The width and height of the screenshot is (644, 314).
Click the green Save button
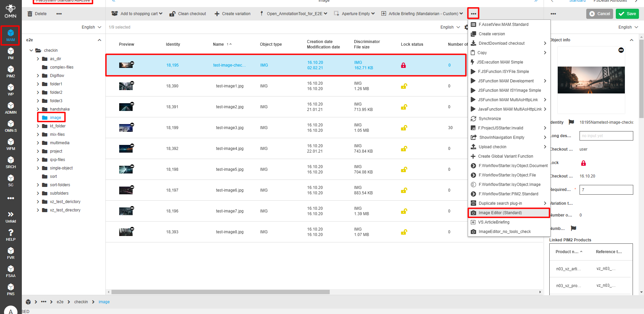coord(627,14)
